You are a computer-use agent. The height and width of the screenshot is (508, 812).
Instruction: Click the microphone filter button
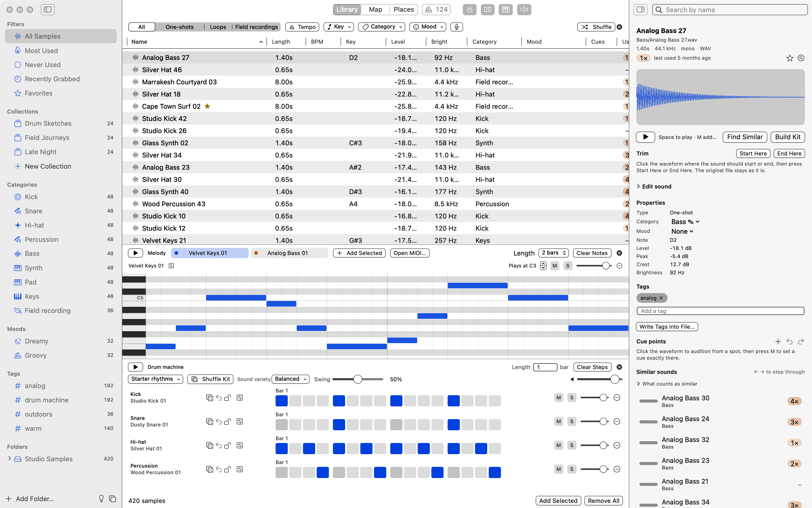point(457,27)
